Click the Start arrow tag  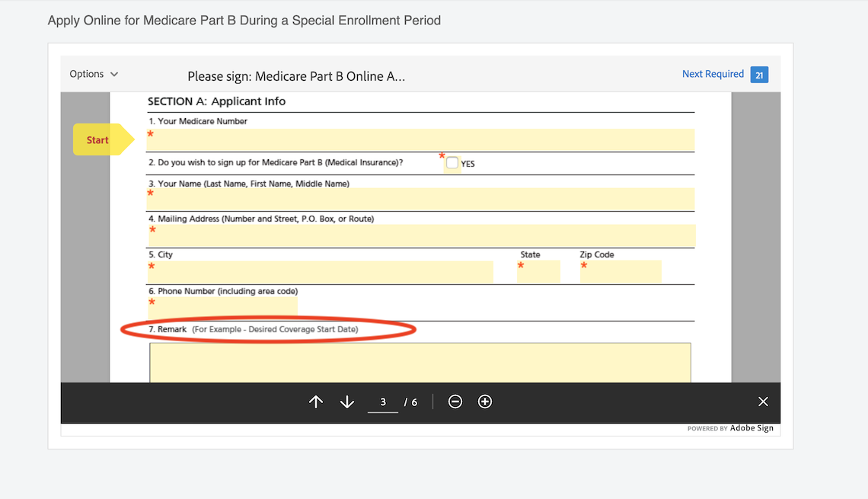pos(97,139)
